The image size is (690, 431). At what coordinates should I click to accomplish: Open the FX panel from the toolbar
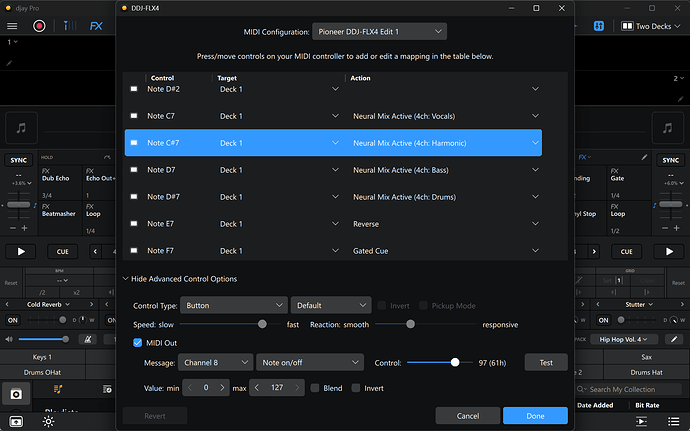coord(96,27)
